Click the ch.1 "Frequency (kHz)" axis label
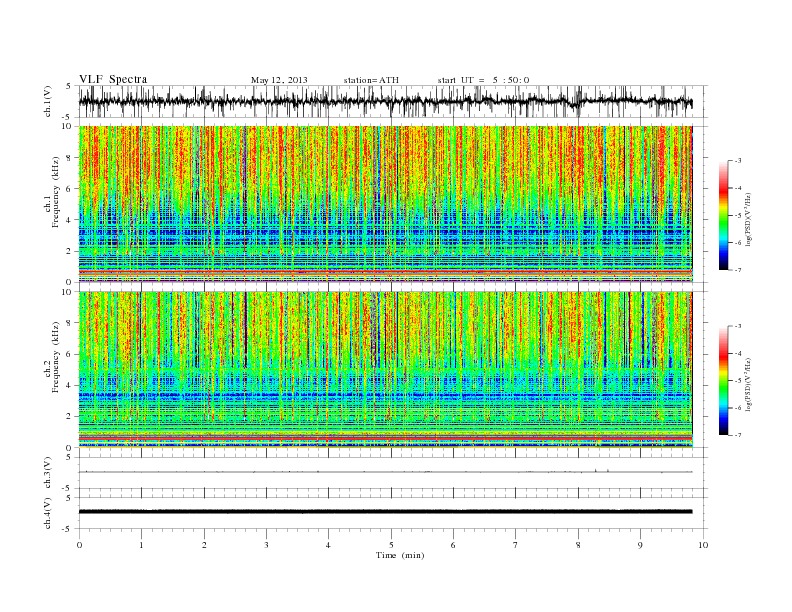Image resolution: width=792 pixels, height=612 pixels. tap(56, 192)
